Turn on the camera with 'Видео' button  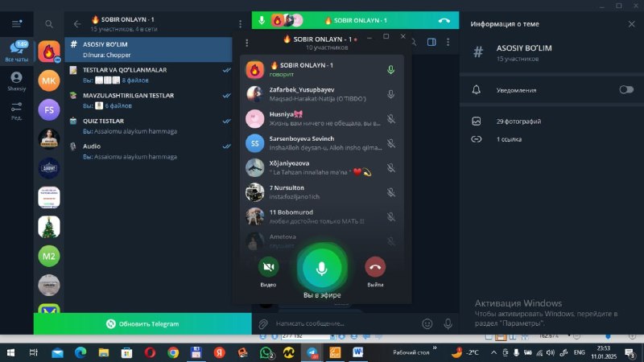pyautogui.click(x=268, y=267)
